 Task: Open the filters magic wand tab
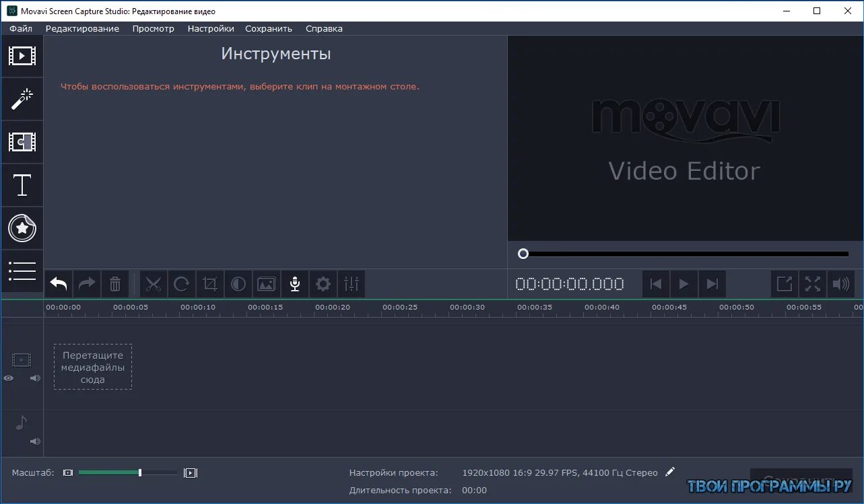(x=22, y=100)
